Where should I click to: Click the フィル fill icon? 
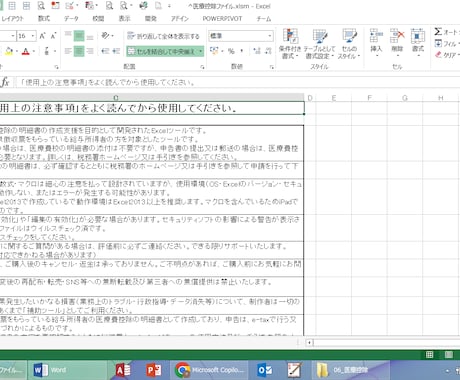tap(438, 43)
